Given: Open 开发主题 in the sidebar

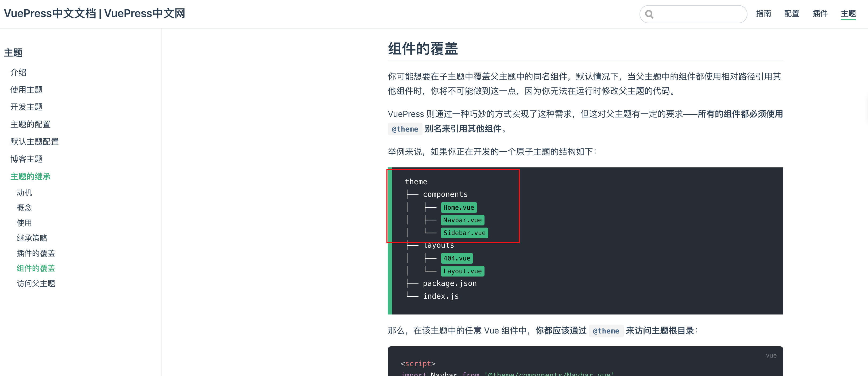Looking at the screenshot, I should (26, 107).
